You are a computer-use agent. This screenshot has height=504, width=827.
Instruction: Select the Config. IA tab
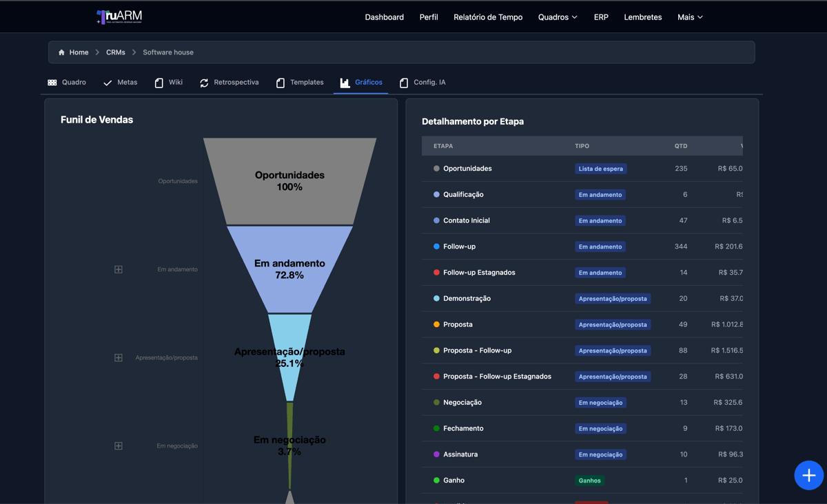(422, 83)
